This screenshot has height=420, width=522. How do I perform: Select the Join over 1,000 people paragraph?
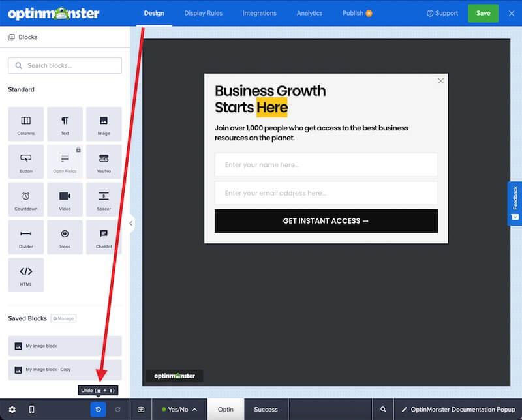[311, 133]
